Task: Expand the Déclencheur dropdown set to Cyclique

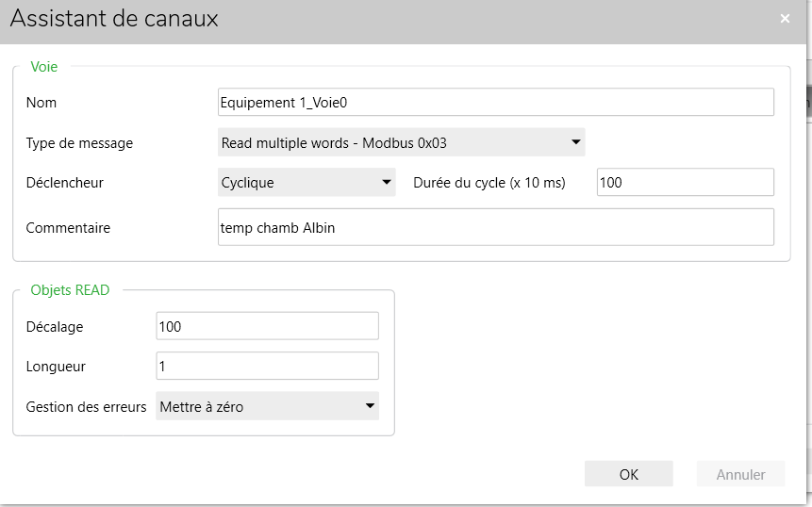Action: pos(307,183)
